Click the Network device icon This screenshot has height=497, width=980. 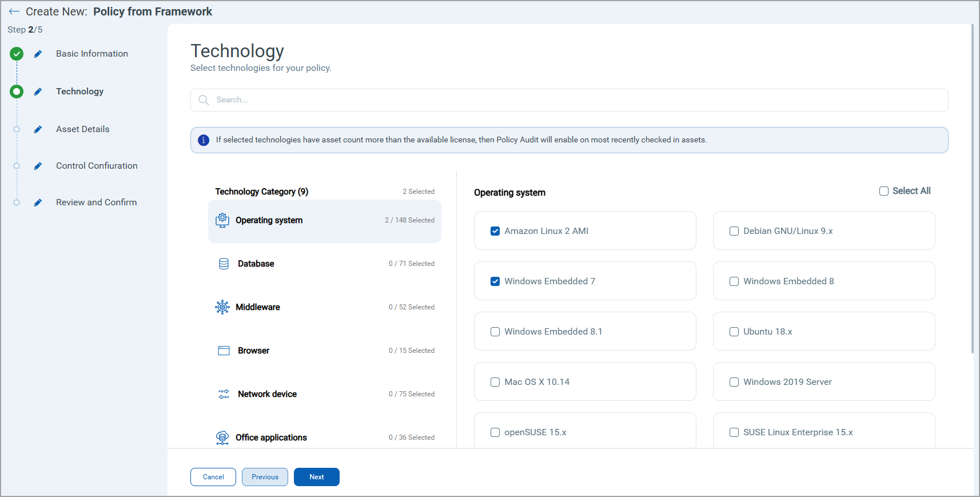[224, 394]
